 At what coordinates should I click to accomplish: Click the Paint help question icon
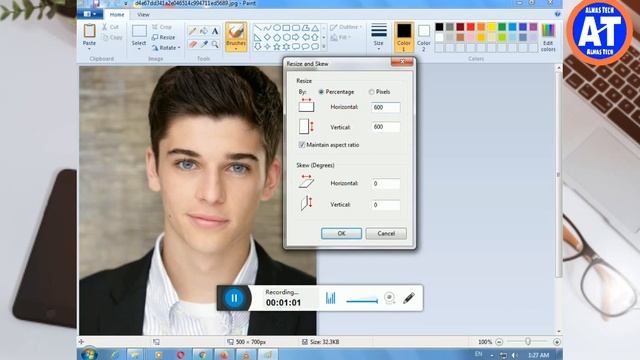pos(557,14)
